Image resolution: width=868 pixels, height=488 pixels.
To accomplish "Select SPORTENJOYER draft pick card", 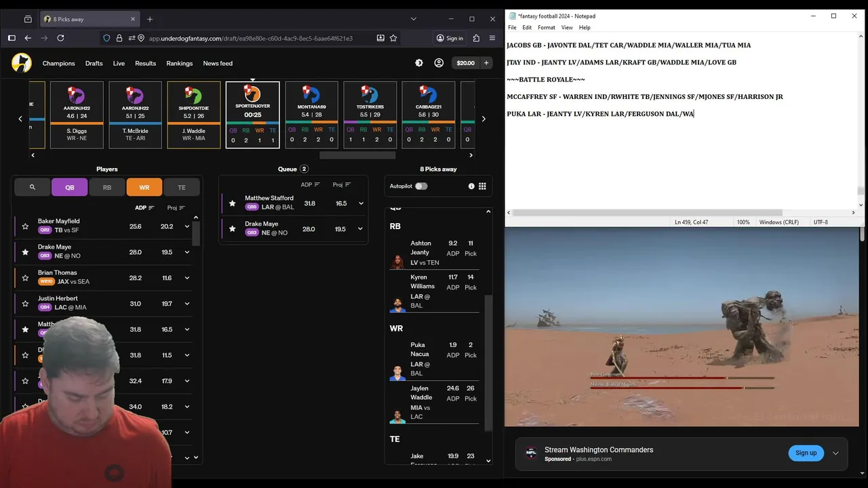I will coord(252,115).
